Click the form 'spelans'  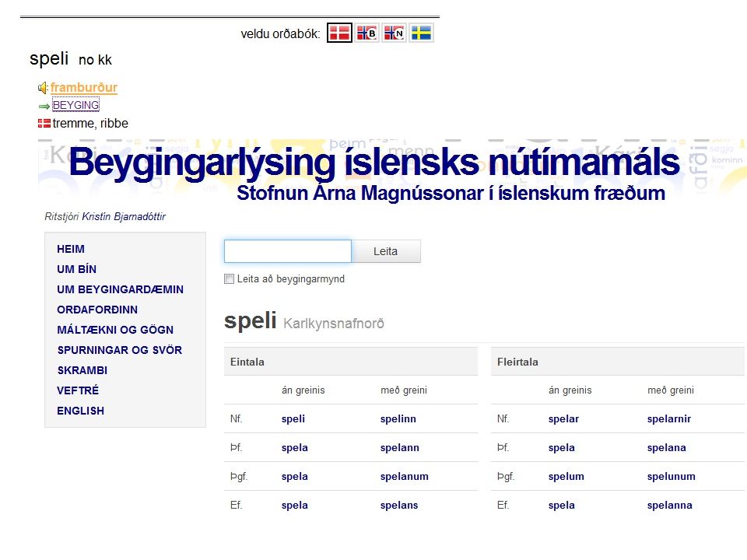[x=399, y=506]
